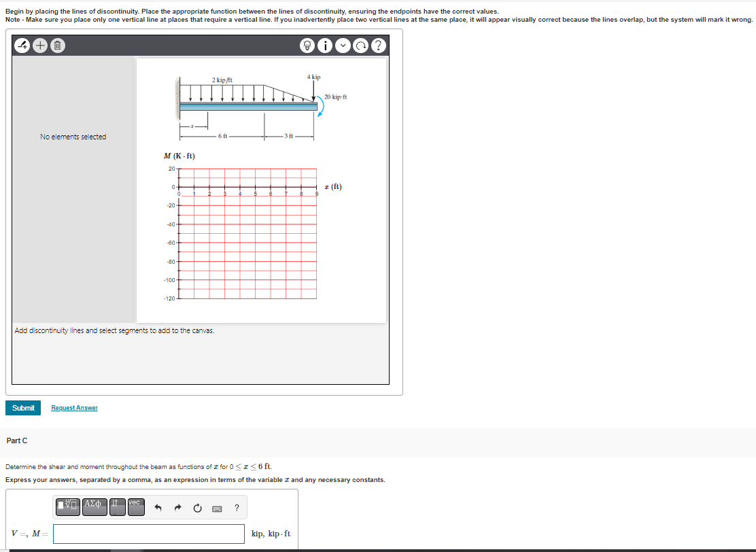Viewport: 756px width, 552px height.
Task: View the info icon on the graph toolbar
Action: click(x=326, y=46)
